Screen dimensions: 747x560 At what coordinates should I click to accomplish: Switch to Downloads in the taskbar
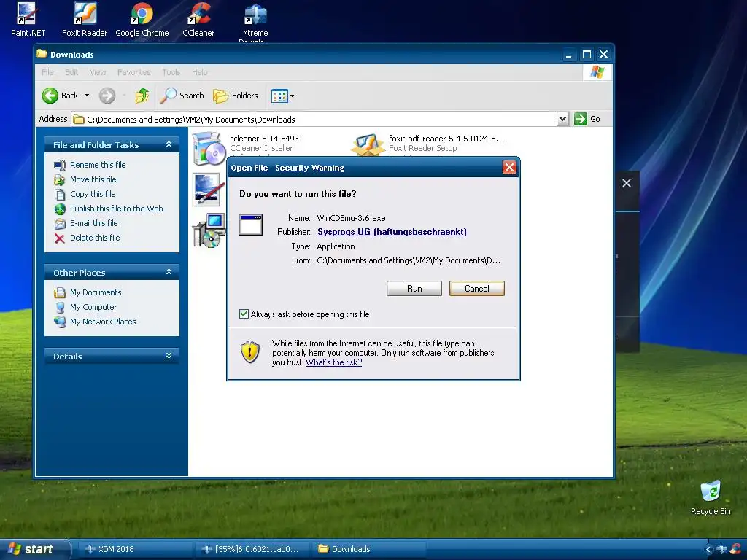(x=369, y=549)
